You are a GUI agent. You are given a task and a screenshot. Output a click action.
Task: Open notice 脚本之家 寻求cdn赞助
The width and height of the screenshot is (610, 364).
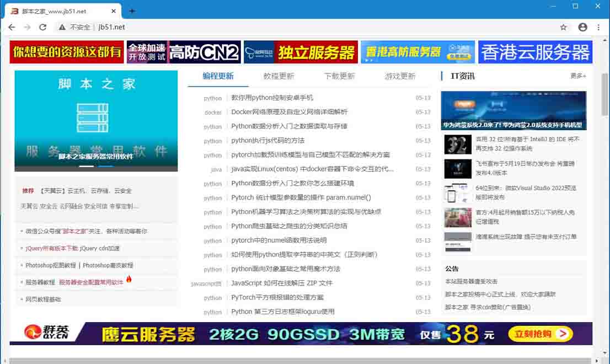(x=488, y=307)
